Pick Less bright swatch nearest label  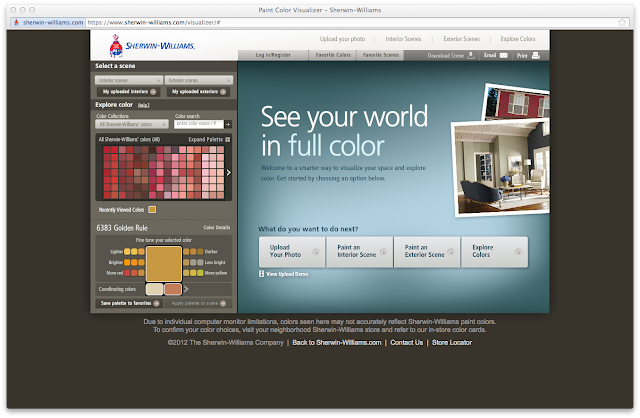click(200, 262)
